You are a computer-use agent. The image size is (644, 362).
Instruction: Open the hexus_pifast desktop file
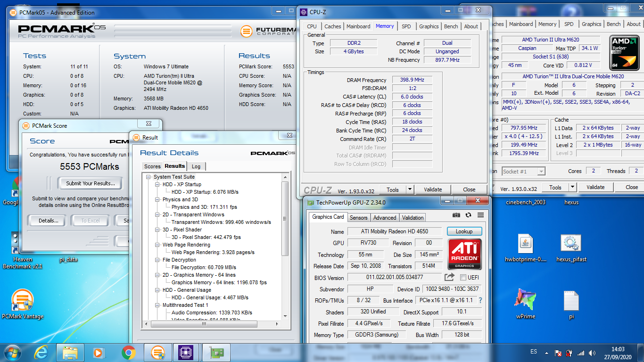571,248
